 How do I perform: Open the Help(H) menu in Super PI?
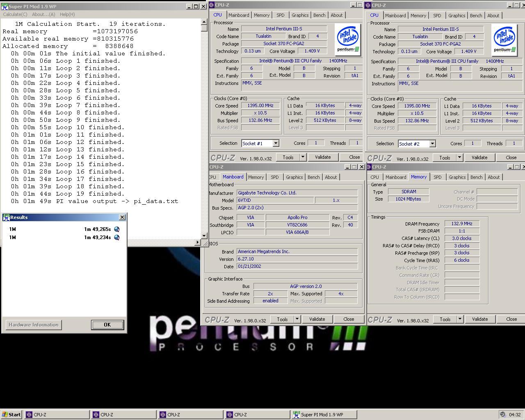pos(67,14)
